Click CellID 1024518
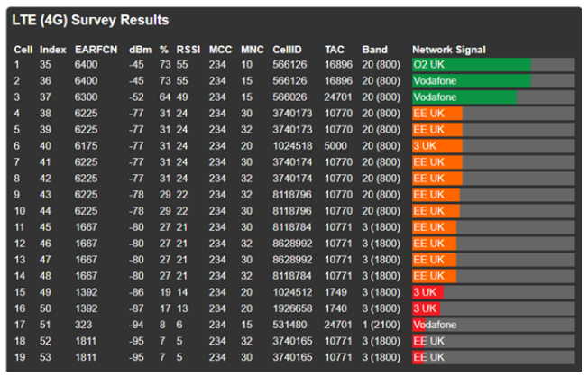The width and height of the screenshot is (588, 377). click(292, 146)
